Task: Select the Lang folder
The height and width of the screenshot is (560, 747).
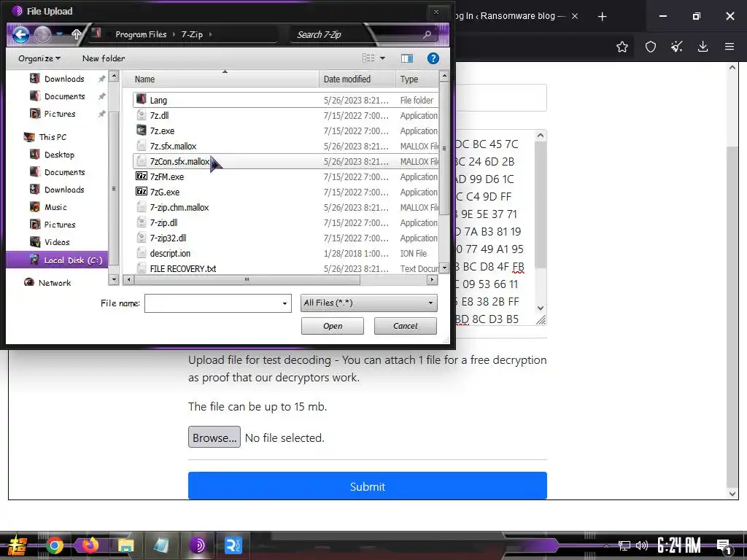Action: [x=286, y=100]
